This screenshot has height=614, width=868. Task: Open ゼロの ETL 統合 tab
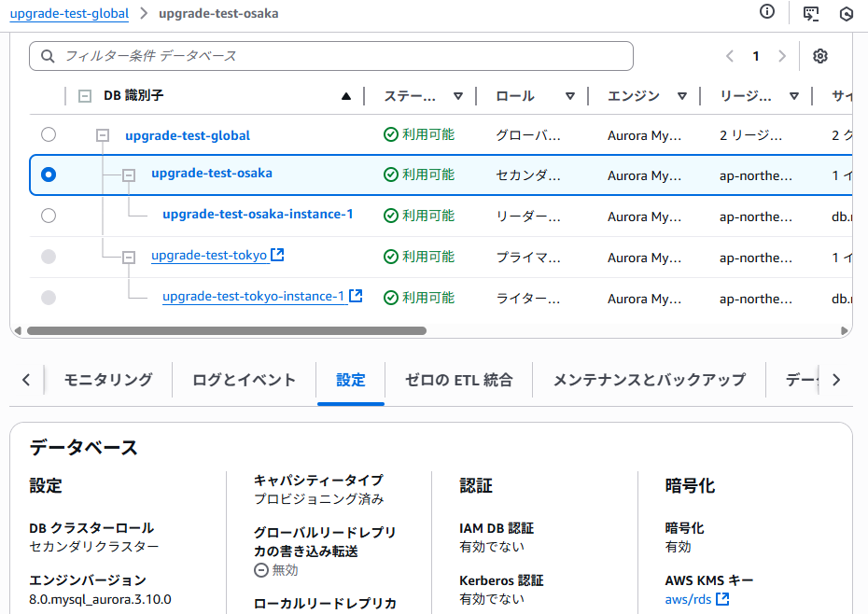pos(459,380)
